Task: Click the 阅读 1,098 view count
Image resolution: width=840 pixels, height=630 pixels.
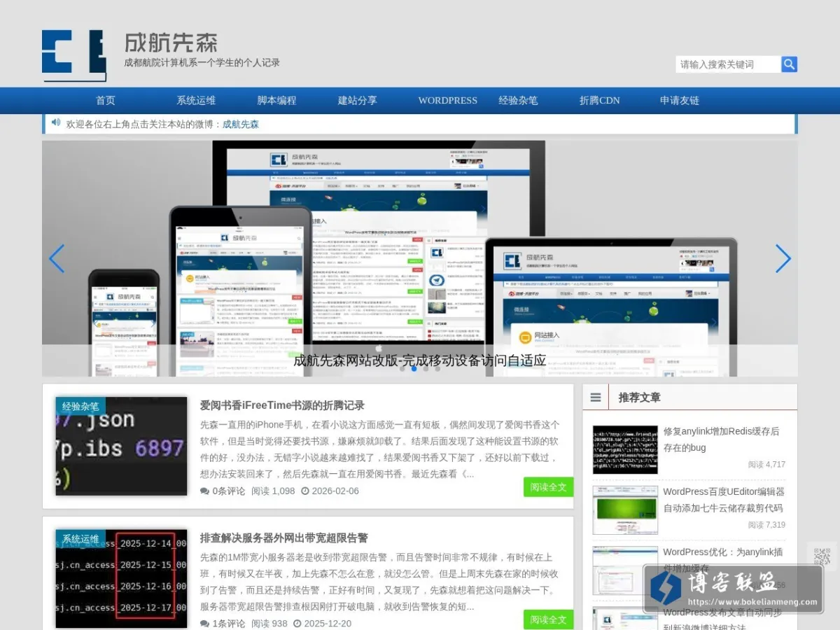Action: click(273, 491)
